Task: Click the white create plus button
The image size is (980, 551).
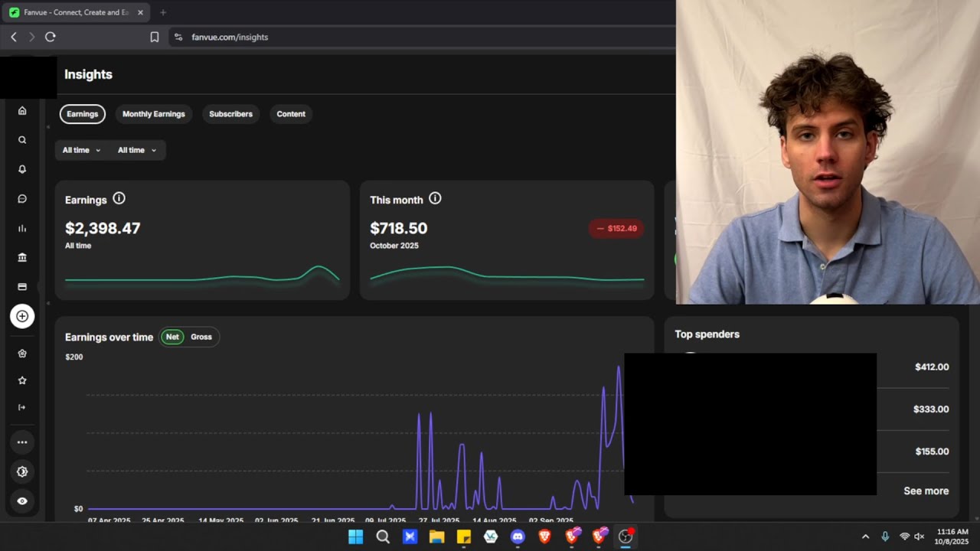Action: [22, 316]
